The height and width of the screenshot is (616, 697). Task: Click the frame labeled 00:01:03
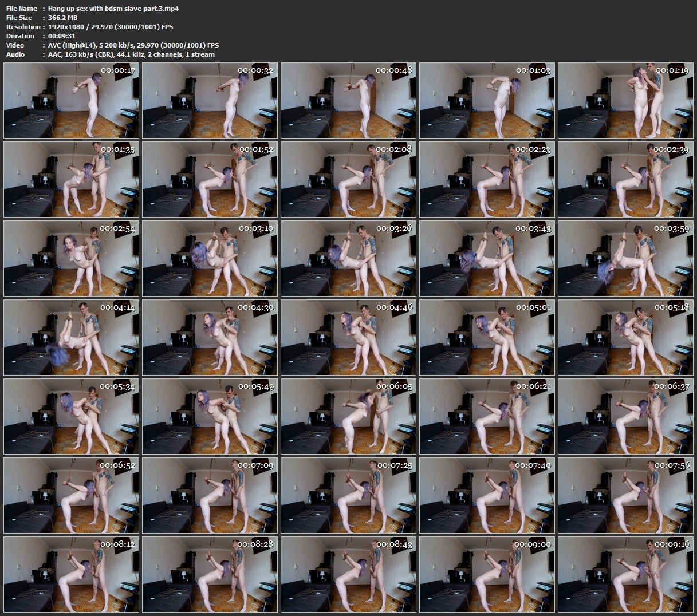coord(487,101)
